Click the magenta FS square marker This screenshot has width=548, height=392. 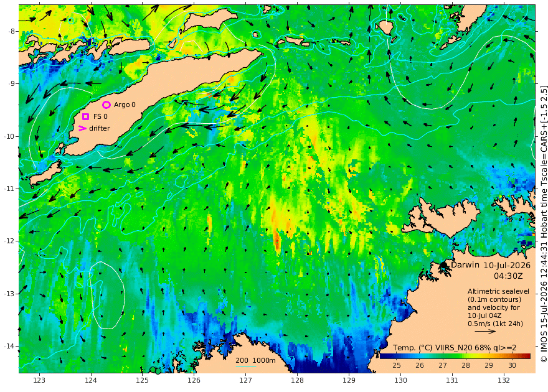(86, 116)
